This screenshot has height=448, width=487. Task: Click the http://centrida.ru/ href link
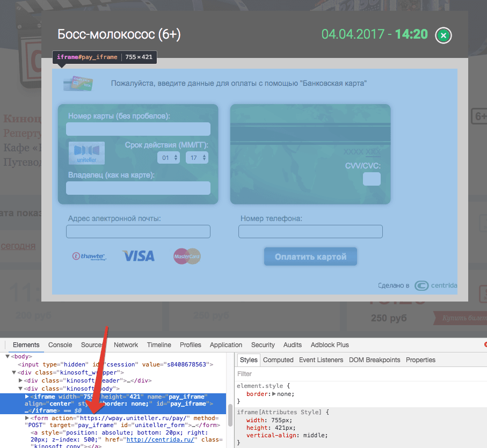coord(160,439)
